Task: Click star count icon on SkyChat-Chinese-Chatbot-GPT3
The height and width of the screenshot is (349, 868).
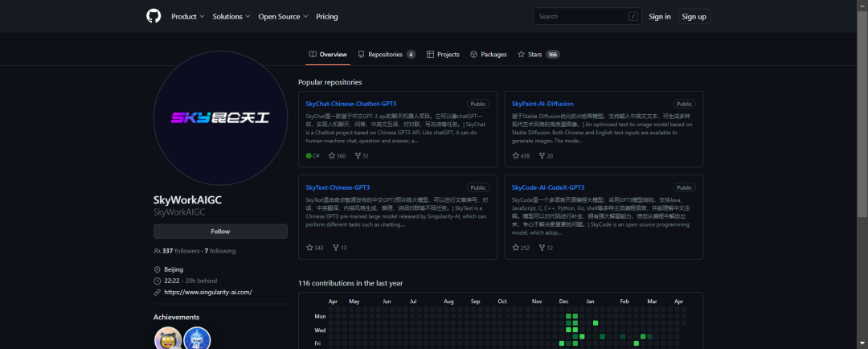Action: coord(330,156)
